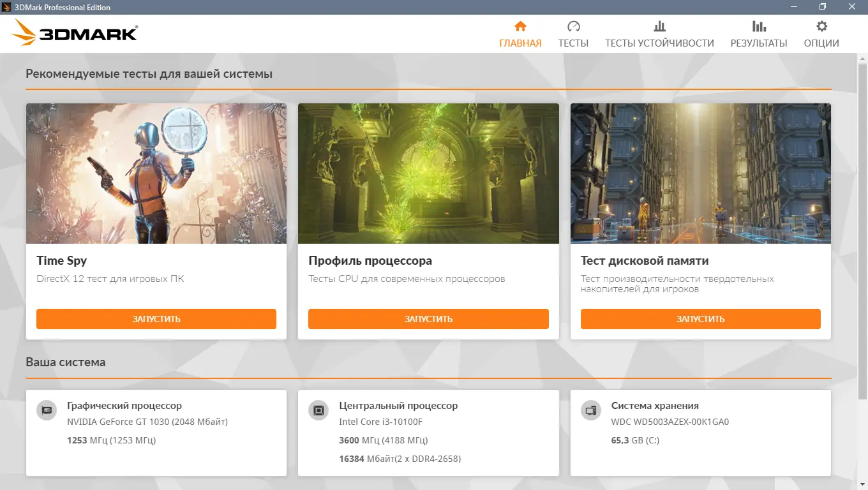Click the Intel Core i3-10100F text

tap(381, 422)
